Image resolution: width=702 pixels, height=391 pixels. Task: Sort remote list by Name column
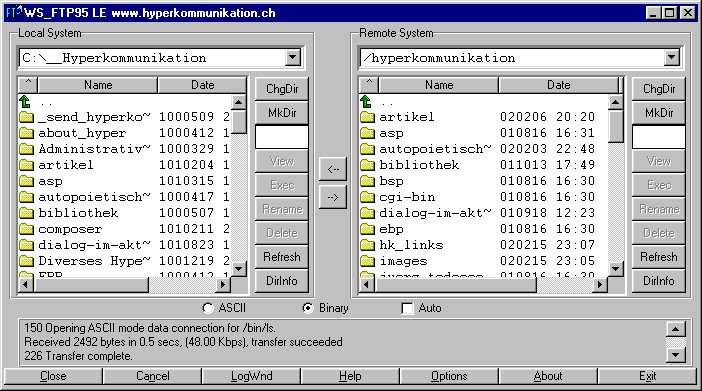(439, 85)
